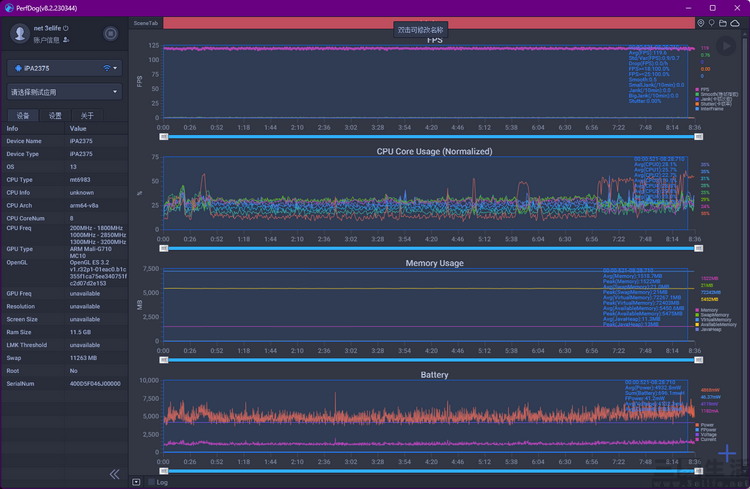Viewport: 750px width, 489px height.
Task: Toggle the JavaHeap legend entry
Action: pyautogui.click(x=708, y=329)
